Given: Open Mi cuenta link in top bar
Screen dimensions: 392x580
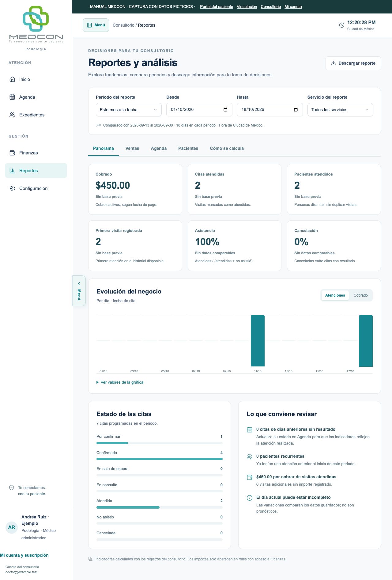Looking at the screenshot, I should point(293,7).
